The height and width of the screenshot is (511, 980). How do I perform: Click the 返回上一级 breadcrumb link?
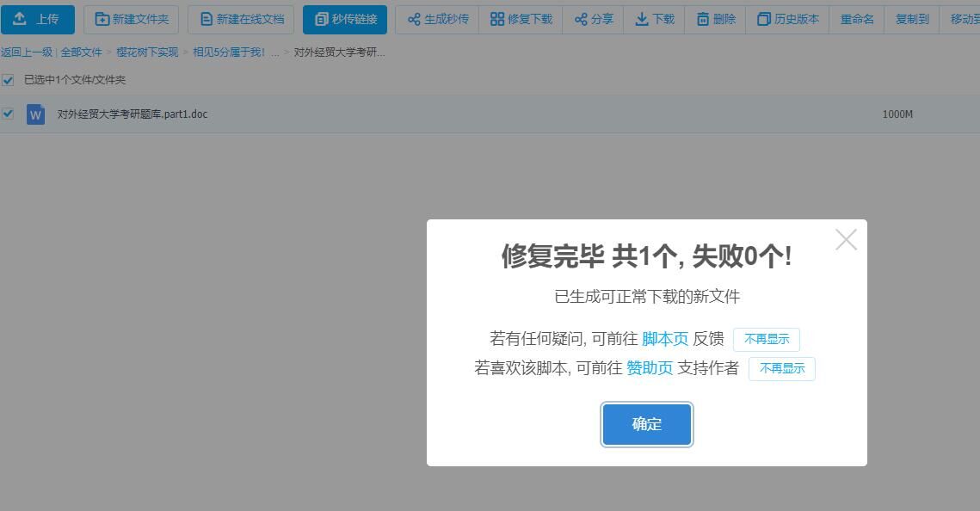coord(27,52)
